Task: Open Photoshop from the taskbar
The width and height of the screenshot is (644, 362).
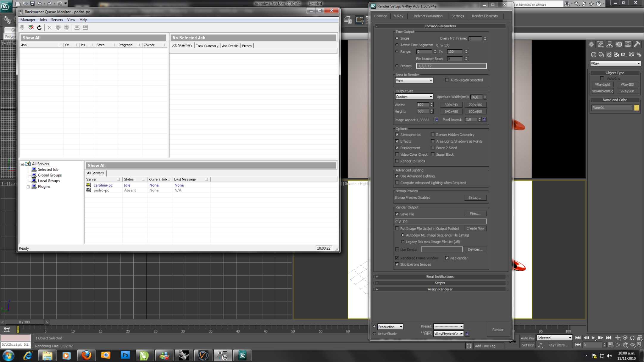Action: point(125,355)
